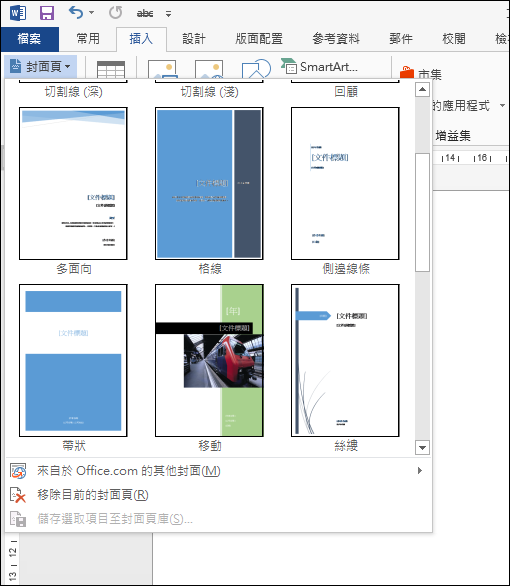Click the online pictures icon
Screen dimensions: 510x586
pyautogui.click(x=209, y=69)
